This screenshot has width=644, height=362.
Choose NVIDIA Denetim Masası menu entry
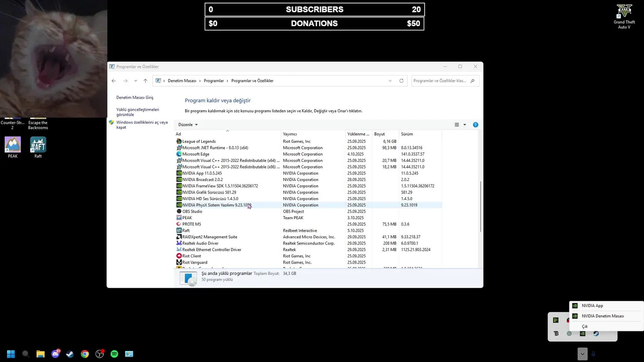point(606,316)
